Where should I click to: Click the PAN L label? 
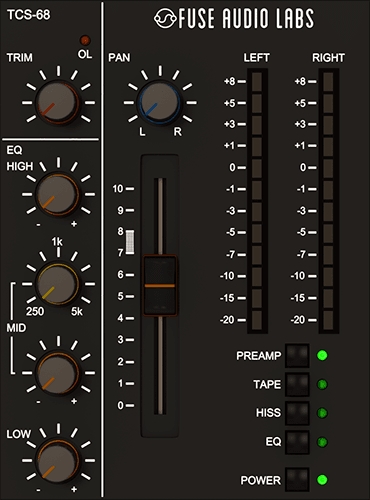point(142,132)
